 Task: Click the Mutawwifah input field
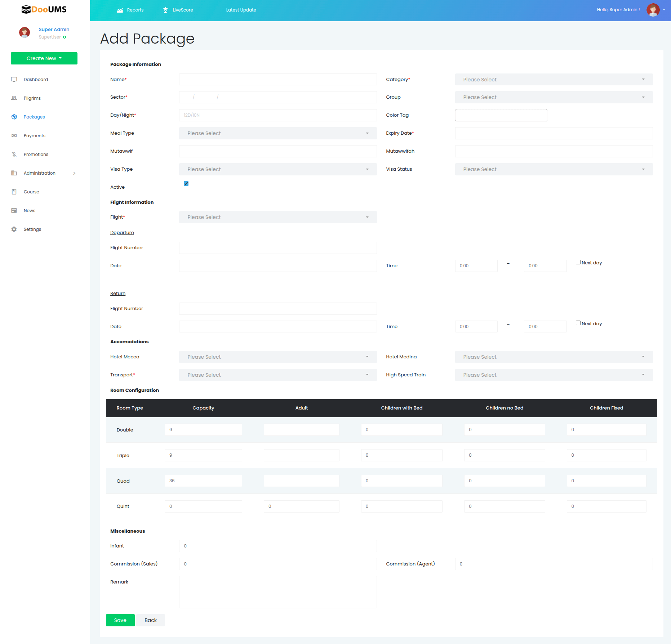click(554, 151)
